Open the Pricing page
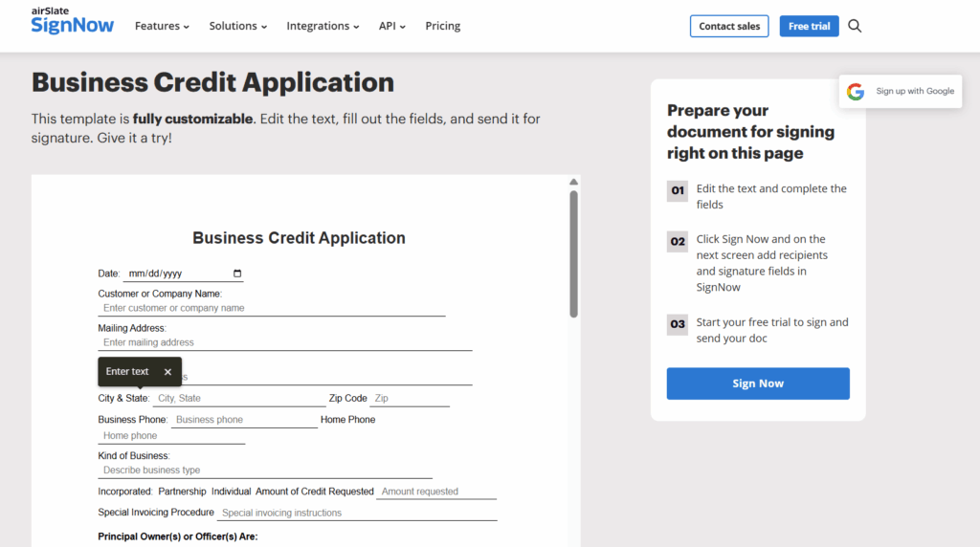Image resolution: width=980 pixels, height=547 pixels. (442, 26)
